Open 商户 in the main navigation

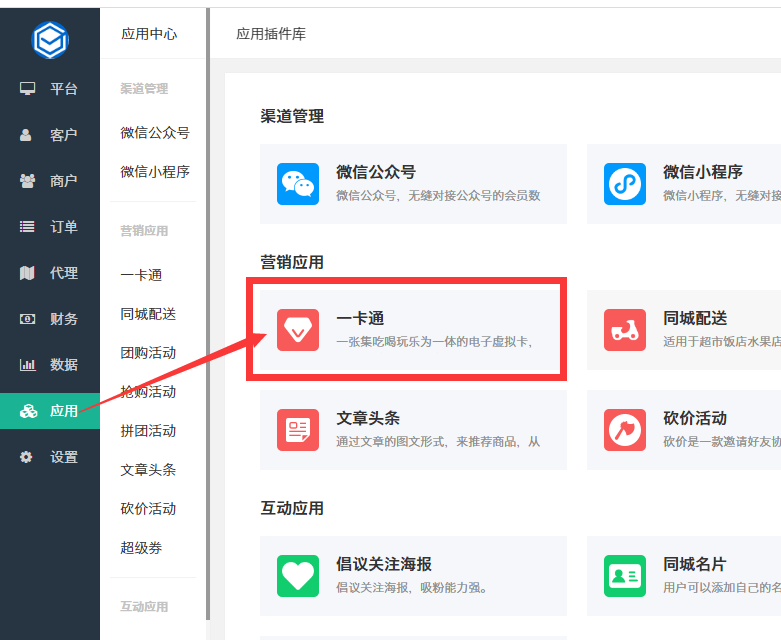point(50,181)
